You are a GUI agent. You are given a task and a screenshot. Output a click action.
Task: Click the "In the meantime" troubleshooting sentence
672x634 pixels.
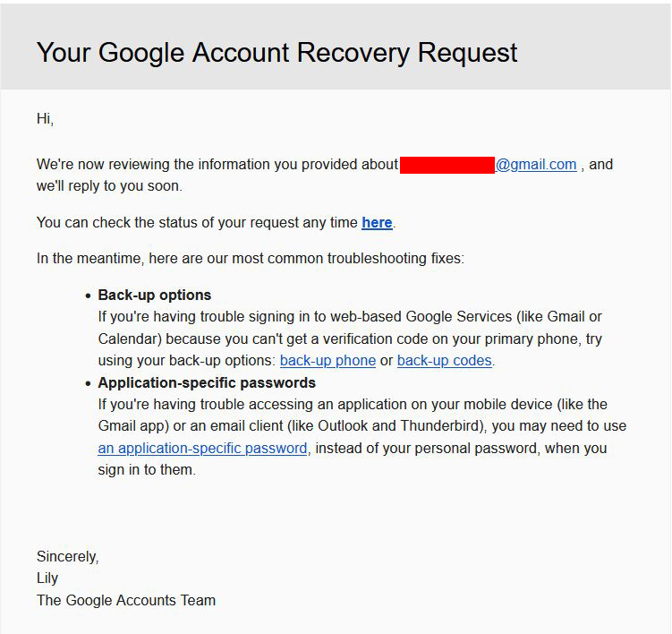251,259
